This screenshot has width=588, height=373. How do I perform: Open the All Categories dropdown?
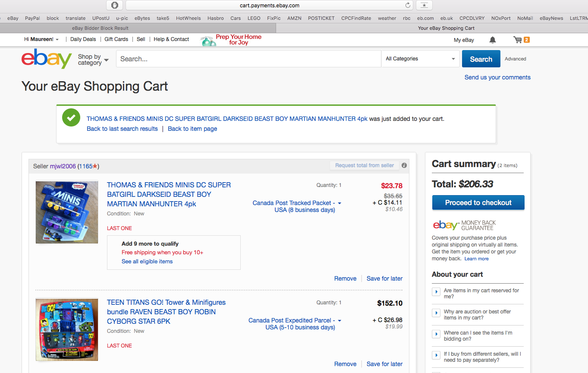(420, 59)
